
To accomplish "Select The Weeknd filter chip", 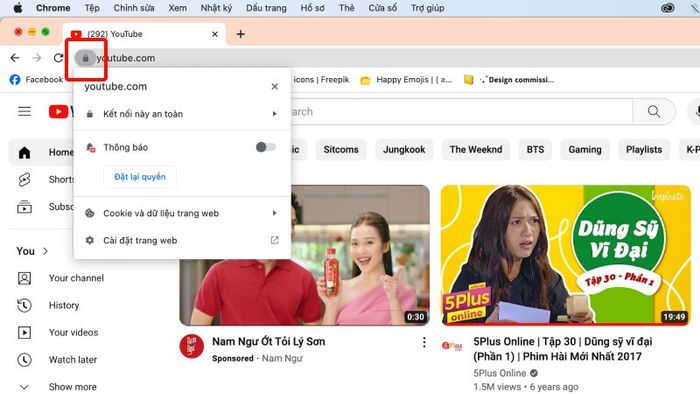I will (x=476, y=149).
